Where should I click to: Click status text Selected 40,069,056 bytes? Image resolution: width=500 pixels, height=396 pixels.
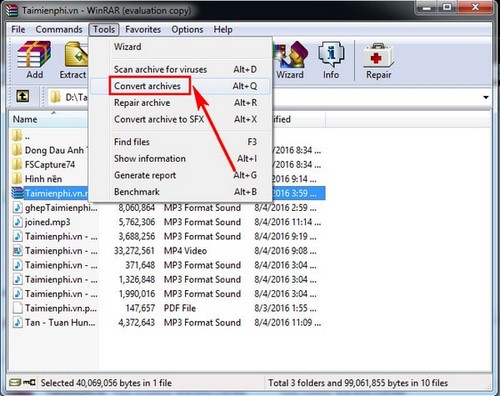click(106, 383)
